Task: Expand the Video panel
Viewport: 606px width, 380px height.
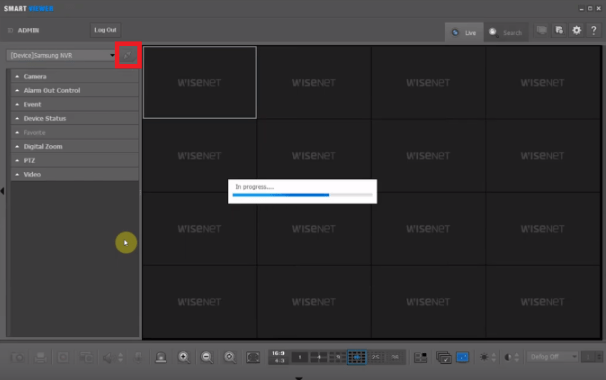Action: point(75,174)
